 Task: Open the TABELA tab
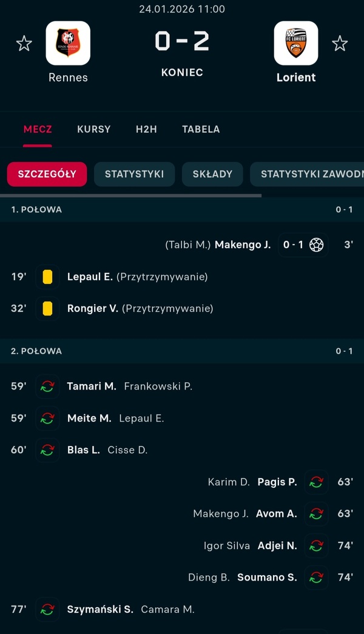coord(201,129)
